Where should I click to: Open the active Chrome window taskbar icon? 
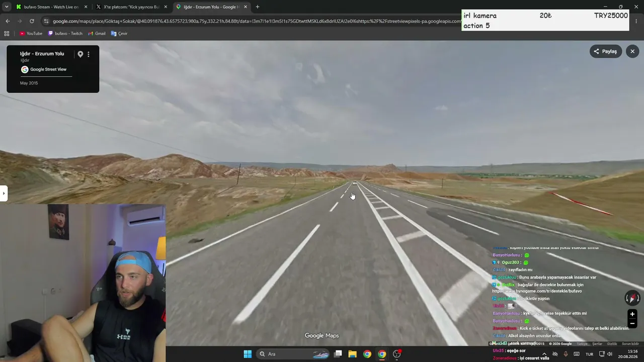coord(382,354)
